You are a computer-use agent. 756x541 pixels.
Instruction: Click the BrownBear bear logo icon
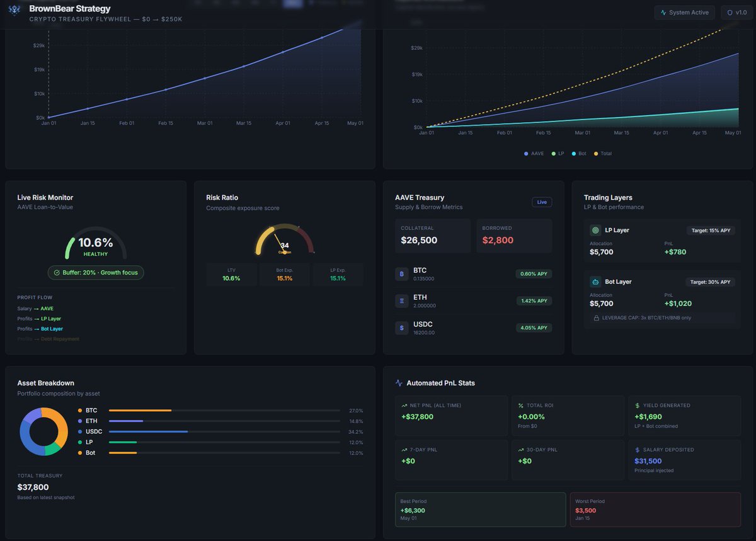point(14,11)
